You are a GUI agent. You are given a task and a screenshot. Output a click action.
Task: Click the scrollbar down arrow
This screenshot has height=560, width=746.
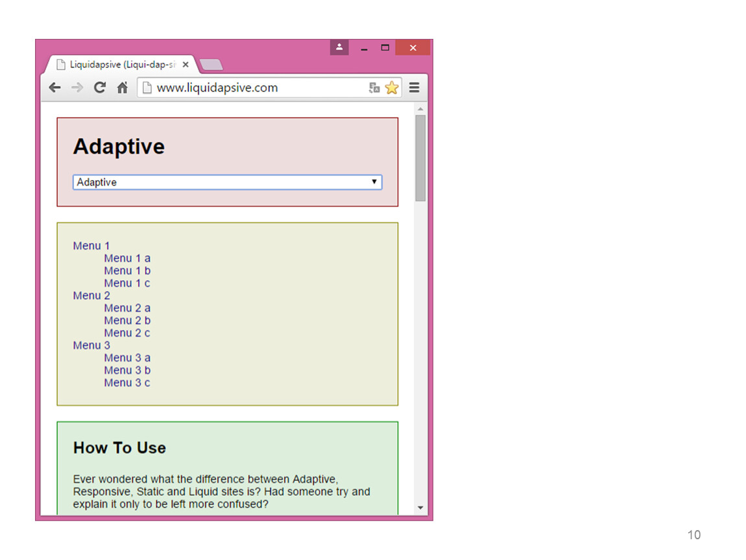point(420,507)
